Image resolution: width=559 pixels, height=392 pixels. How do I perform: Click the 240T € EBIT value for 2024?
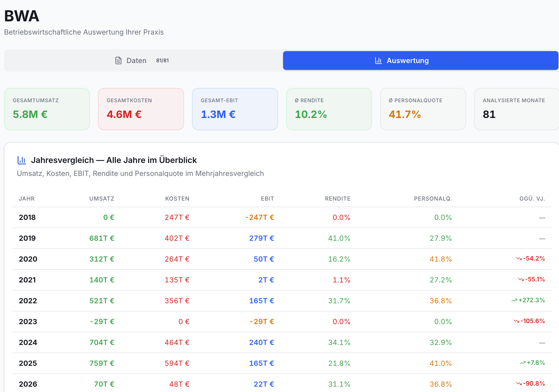point(261,342)
